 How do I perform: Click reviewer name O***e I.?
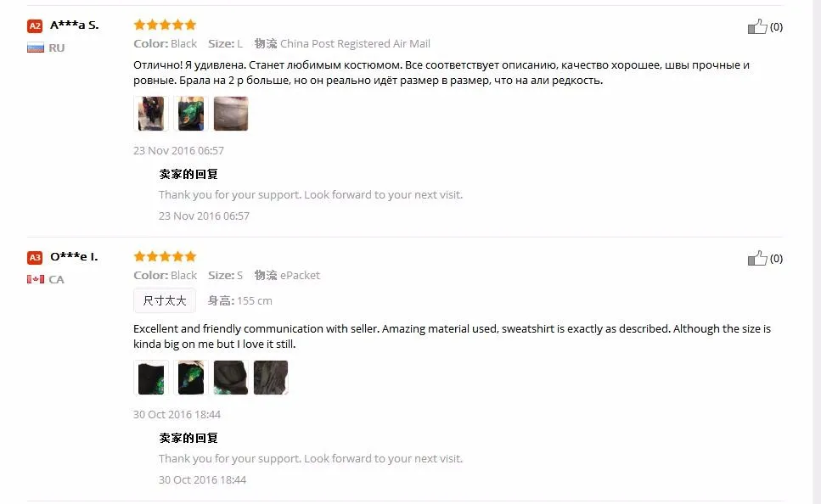click(x=74, y=257)
